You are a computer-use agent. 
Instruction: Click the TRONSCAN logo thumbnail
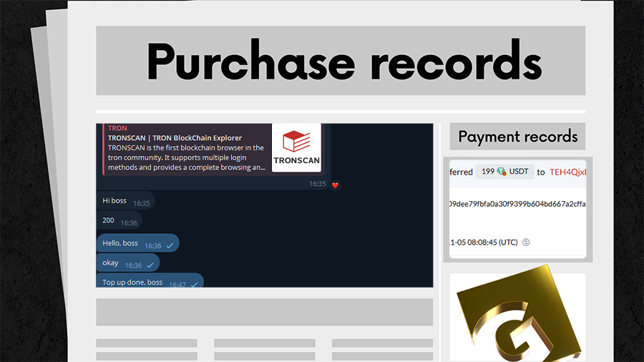296,147
